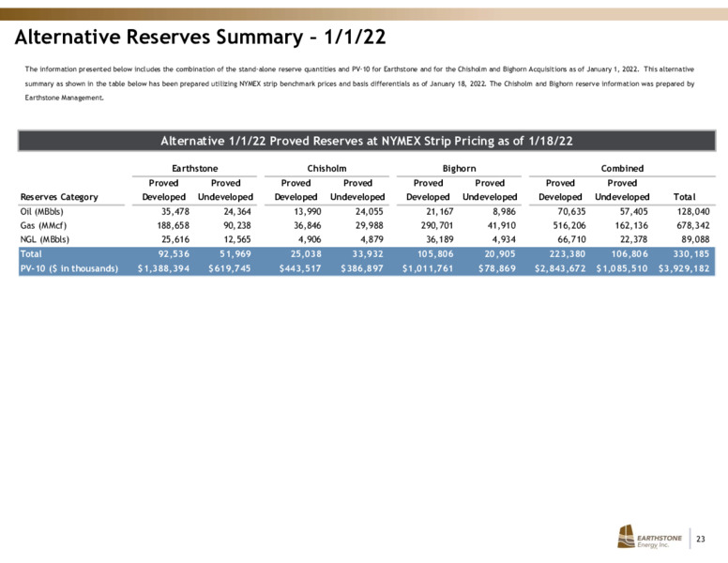Click PV-10 value $78,869
Image resolution: width=728 pixels, height=563 pixels.
497,268
